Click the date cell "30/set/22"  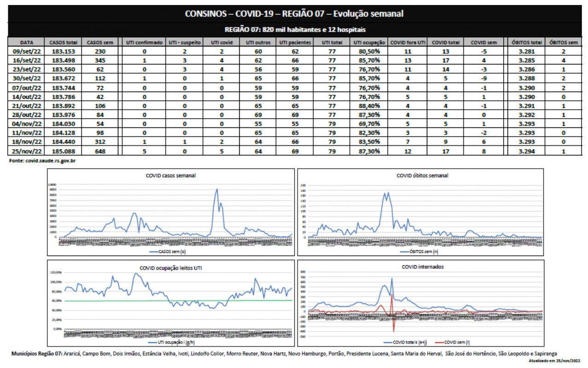click(27, 79)
